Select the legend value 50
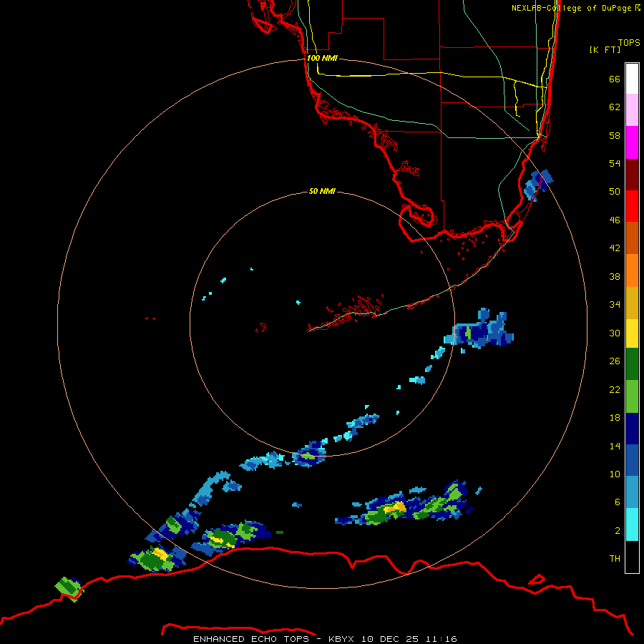 pos(615,191)
